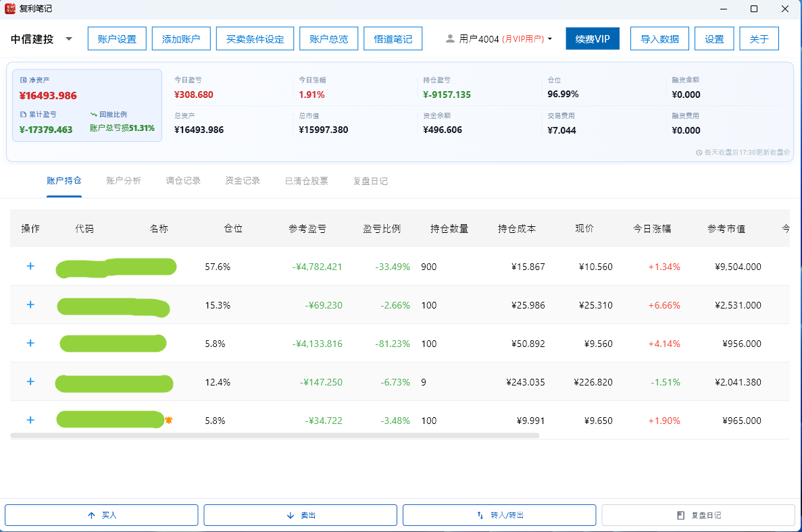This screenshot has width=802, height=532.
Task: Open 复盘日记 button with notebook icon
Action: 698,515
